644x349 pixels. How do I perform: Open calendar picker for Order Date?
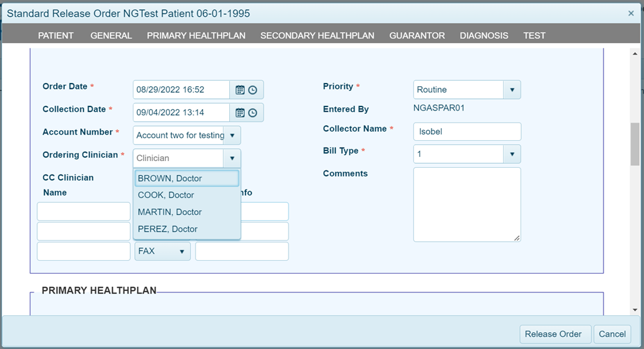(x=240, y=90)
